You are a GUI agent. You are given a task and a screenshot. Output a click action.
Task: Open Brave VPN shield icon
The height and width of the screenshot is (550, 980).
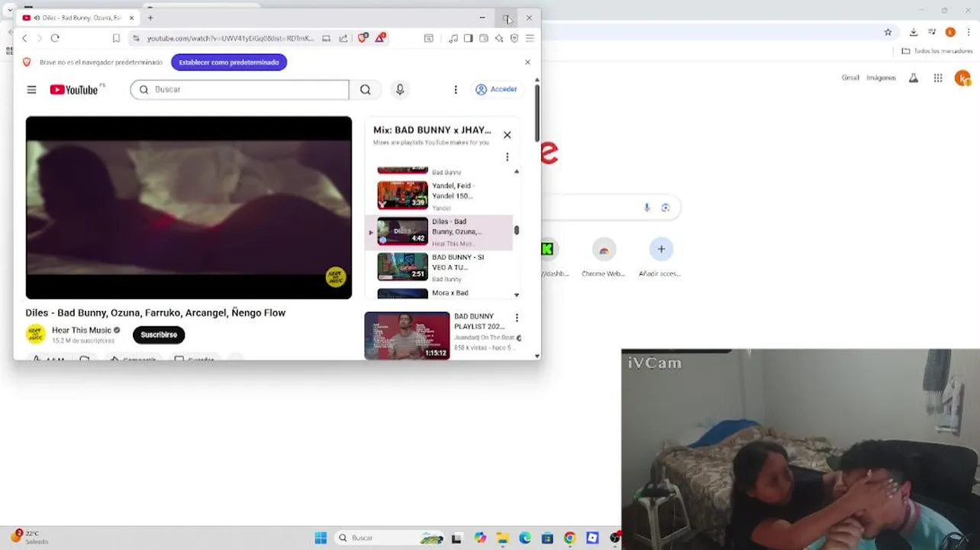coord(514,38)
